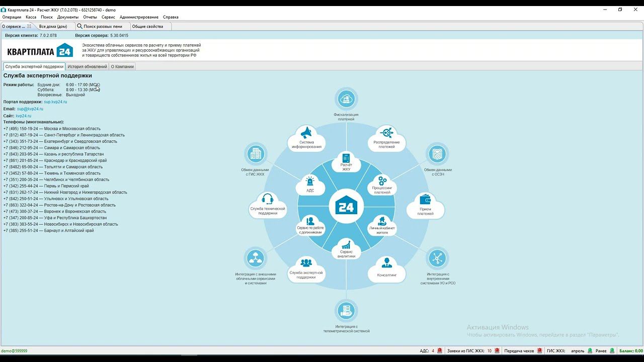Open the Администрирование menu
The image size is (644, 362).
139,17
